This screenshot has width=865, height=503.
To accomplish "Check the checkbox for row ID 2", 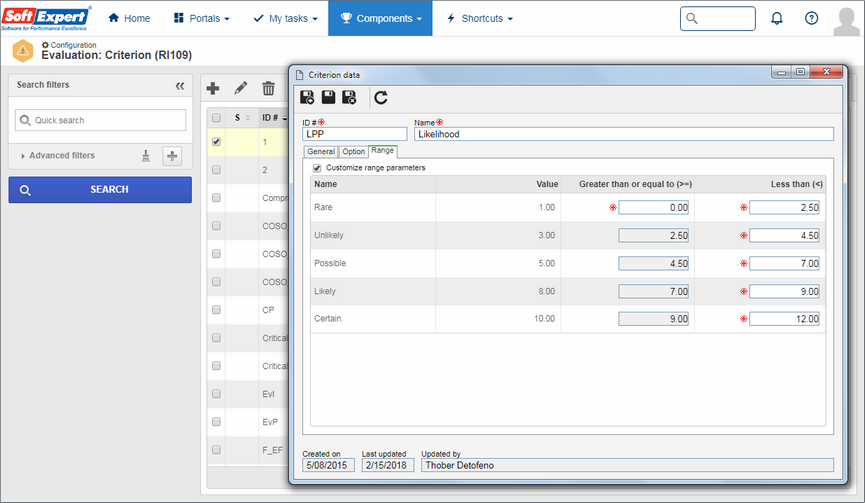I will coord(216,170).
